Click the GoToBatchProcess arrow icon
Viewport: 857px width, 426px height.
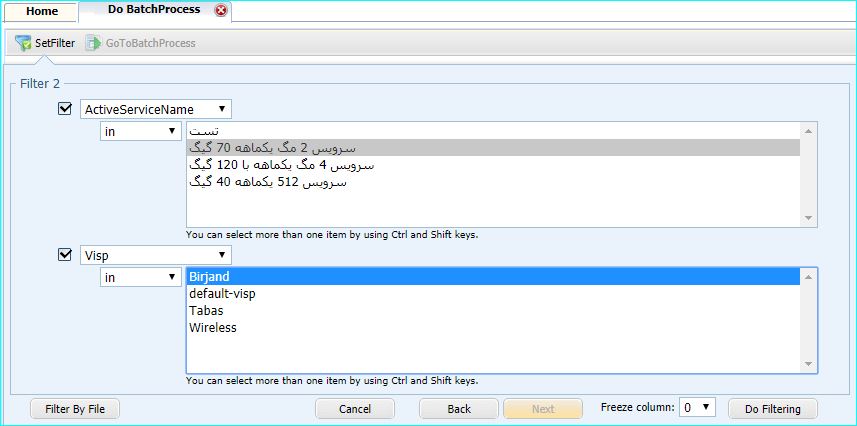93,43
